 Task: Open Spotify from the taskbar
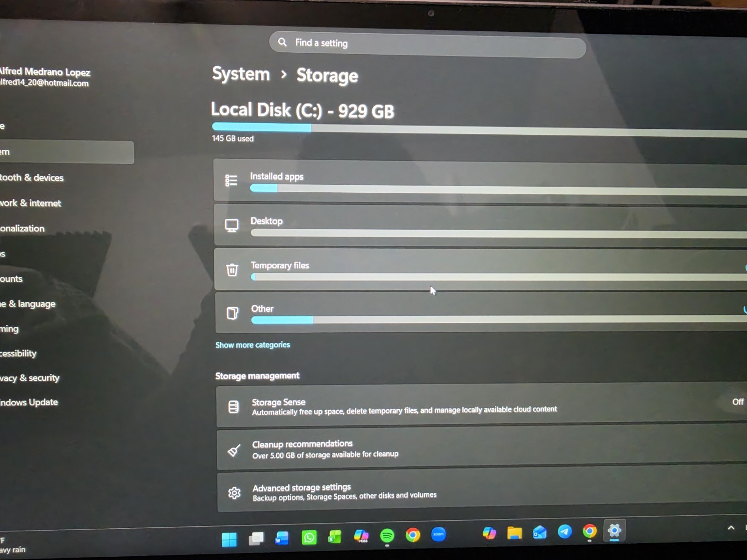point(387,535)
